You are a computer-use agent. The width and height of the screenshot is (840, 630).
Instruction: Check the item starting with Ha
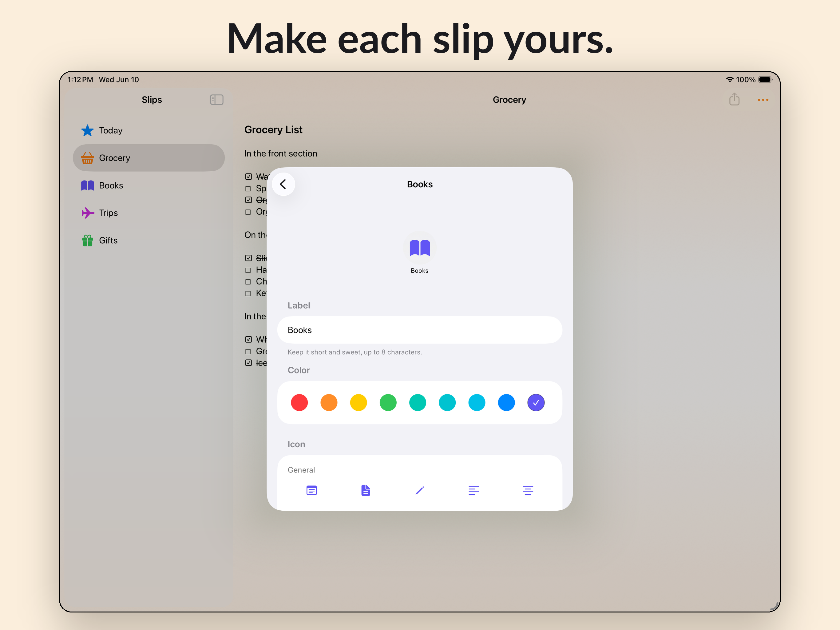coord(248,270)
